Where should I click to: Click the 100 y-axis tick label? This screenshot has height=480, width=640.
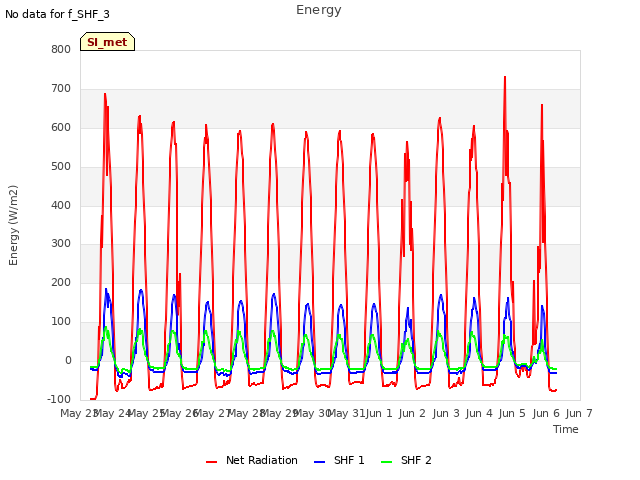61,322
